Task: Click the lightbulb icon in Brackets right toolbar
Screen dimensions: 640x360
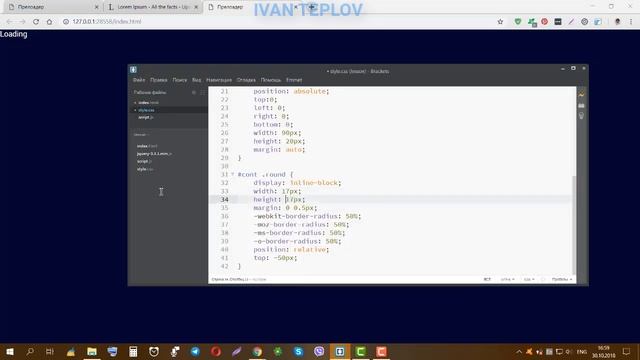Action: pos(581,116)
